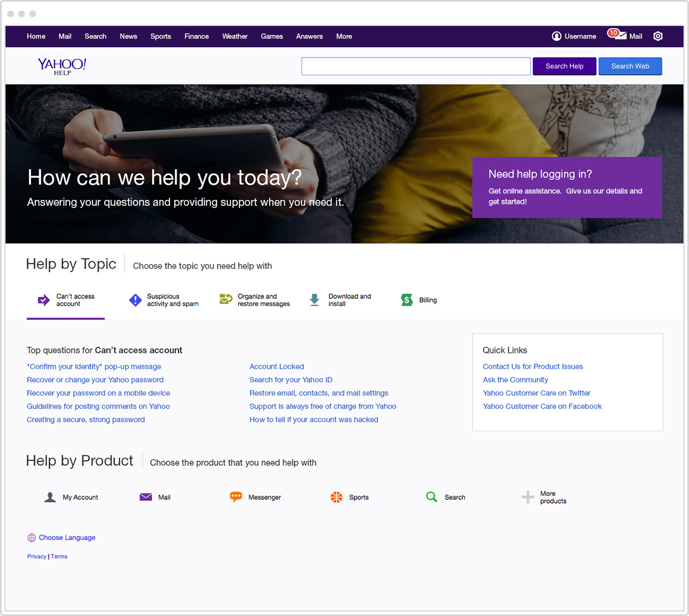Open Contact Us for Product Issues link
This screenshot has height=616, width=689.
(x=533, y=366)
